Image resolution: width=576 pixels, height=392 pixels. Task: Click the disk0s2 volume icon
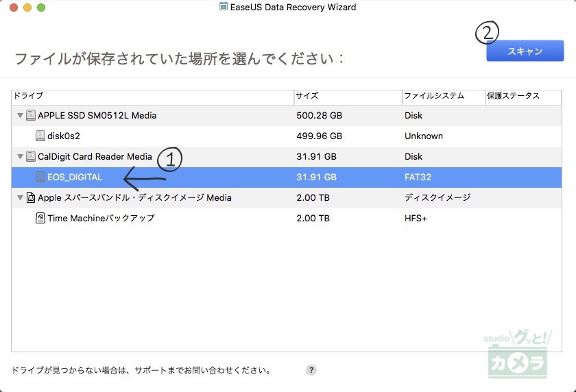[x=40, y=136]
